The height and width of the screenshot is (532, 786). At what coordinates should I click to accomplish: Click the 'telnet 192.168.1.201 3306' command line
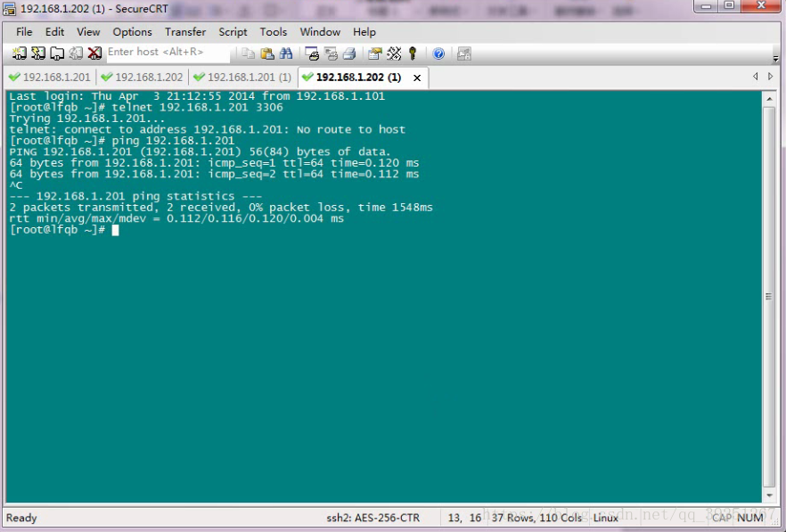[x=146, y=107]
